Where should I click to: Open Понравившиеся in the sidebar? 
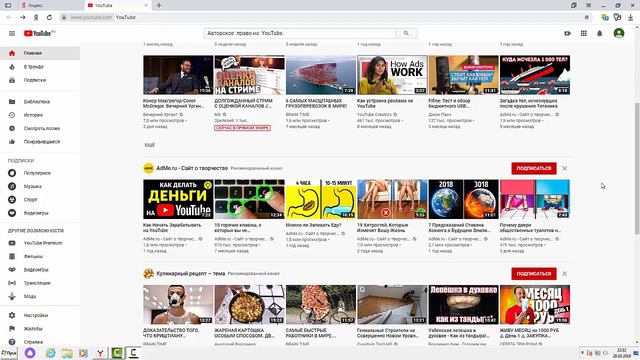(x=40, y=142)
